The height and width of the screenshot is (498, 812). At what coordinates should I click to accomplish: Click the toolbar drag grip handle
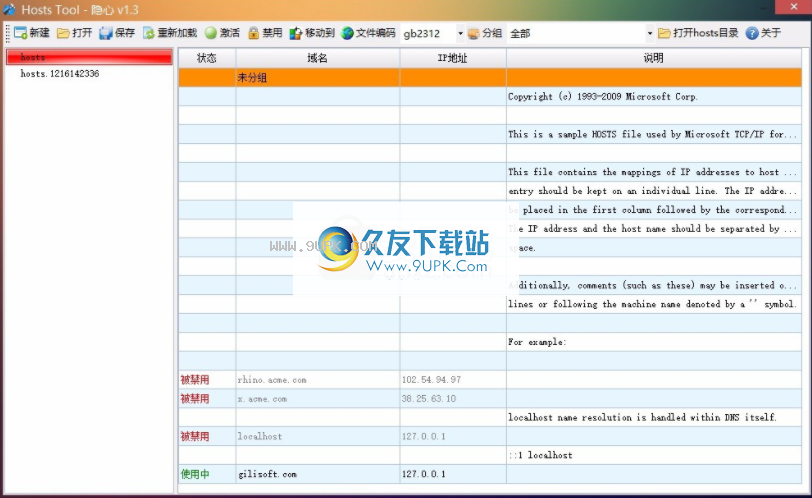click(x=7, y=33)
